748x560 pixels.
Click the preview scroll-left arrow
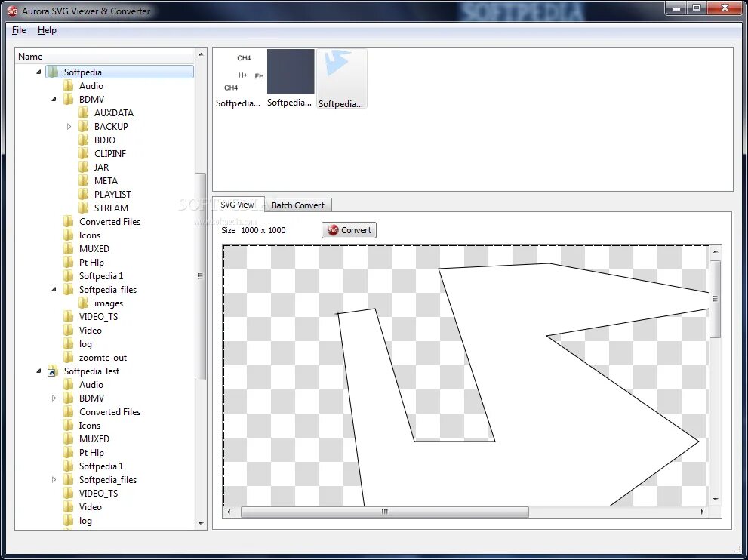coord(229,512)
